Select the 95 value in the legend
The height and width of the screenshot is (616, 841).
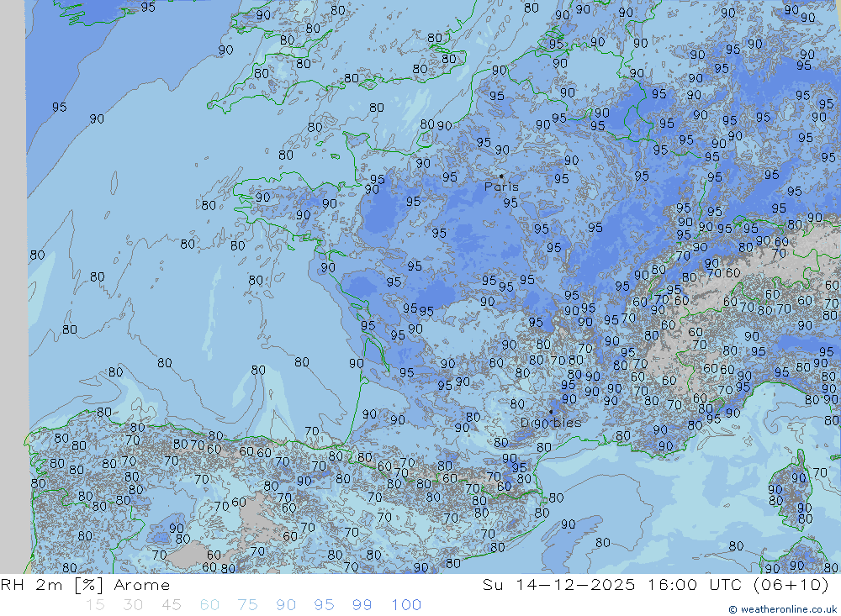tap(324, 605)
